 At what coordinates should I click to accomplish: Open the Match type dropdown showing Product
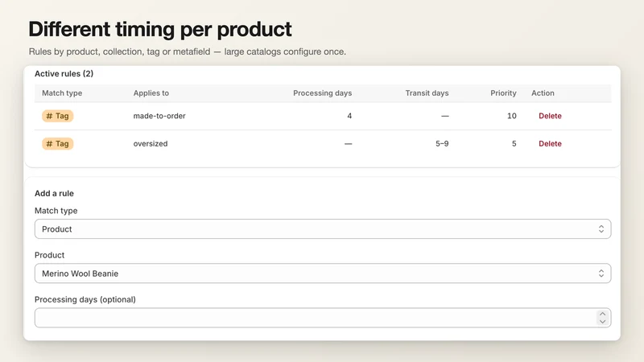coord(323,229)
